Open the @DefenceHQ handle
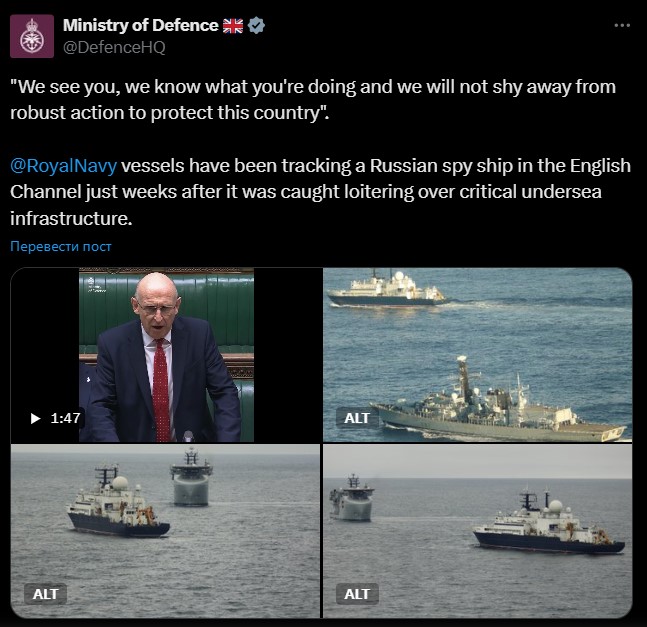This screenshot has width=647, height=627. (x=114, y=47)
